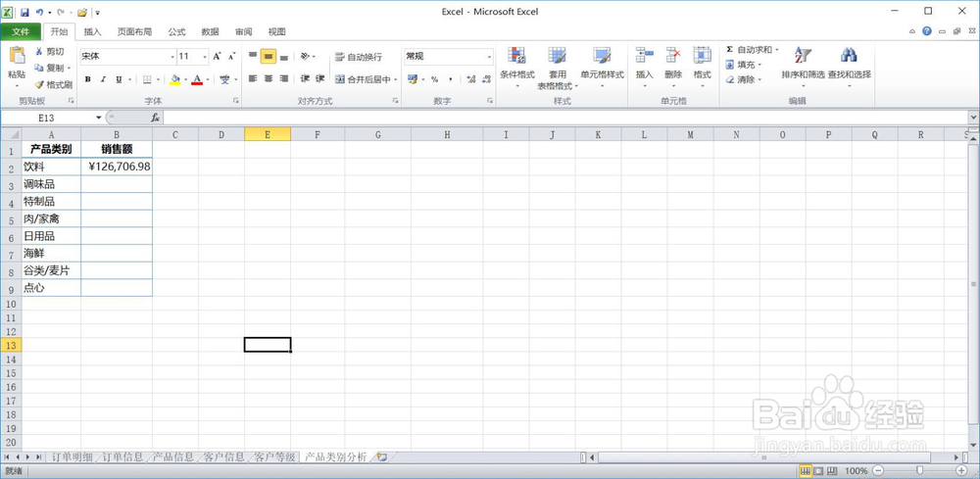Click the 格式 cell format icon
The image size is (980, 479).
(702, 55)
